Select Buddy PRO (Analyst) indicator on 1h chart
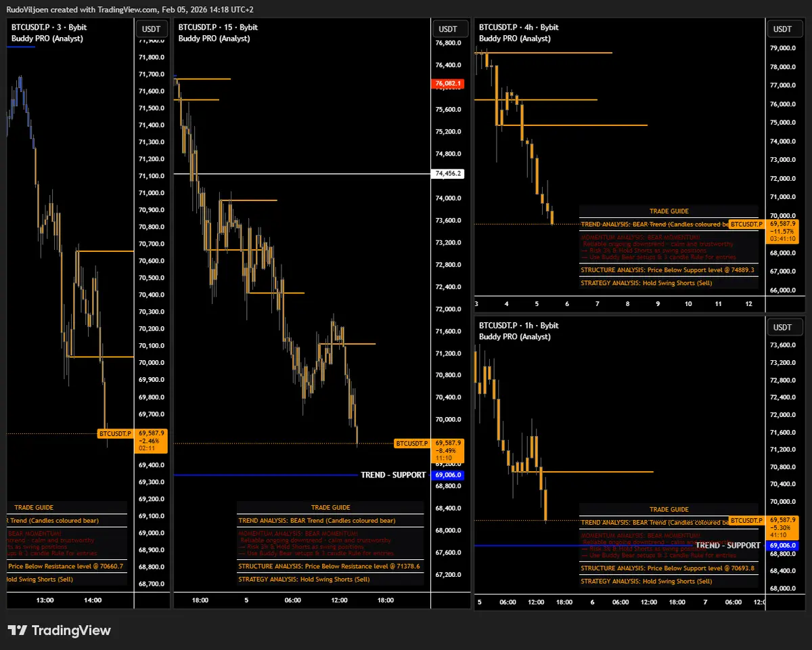Image resolution: width=812 pixels, height=650 pixels. tap(515, 337)
